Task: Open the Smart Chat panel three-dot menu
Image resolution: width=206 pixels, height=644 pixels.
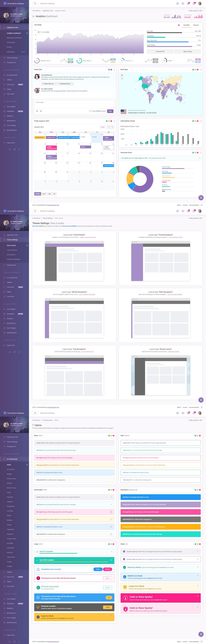Action: pyautogui.click(x=114, y=70)
